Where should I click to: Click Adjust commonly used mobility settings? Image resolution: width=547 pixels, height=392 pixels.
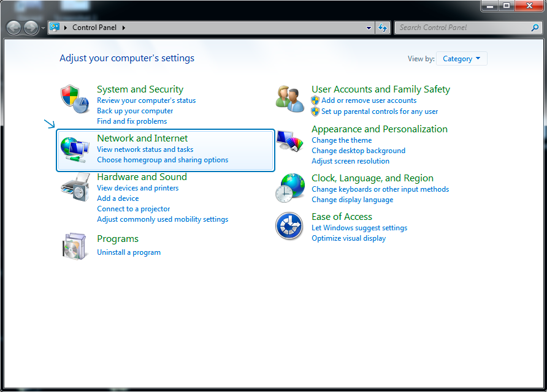point(163,219)
